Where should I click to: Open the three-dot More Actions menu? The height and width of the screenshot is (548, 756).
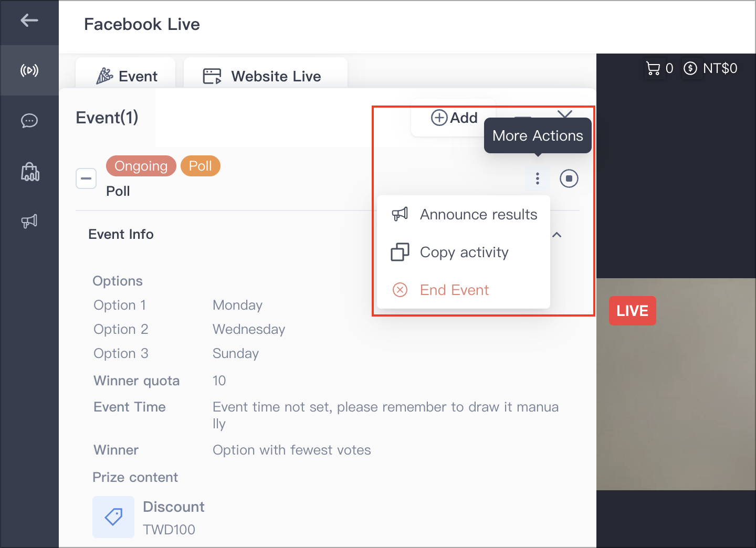point(537,178)
